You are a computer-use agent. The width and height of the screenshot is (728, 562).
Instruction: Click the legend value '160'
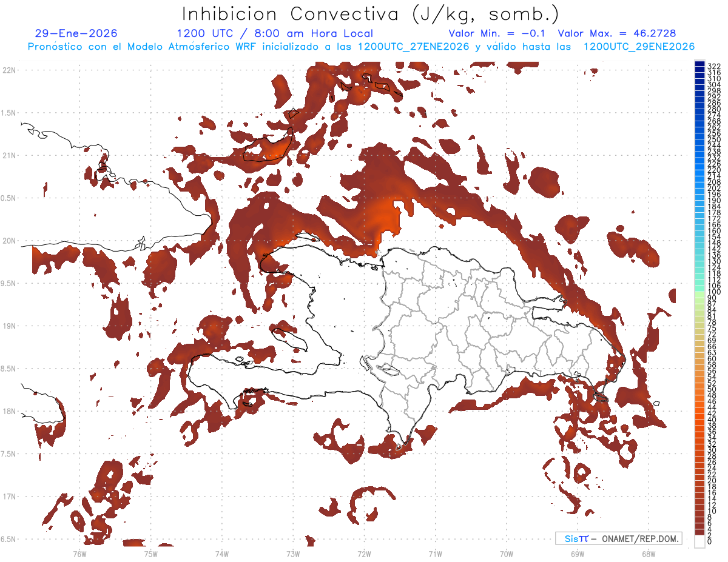[714, 231]
